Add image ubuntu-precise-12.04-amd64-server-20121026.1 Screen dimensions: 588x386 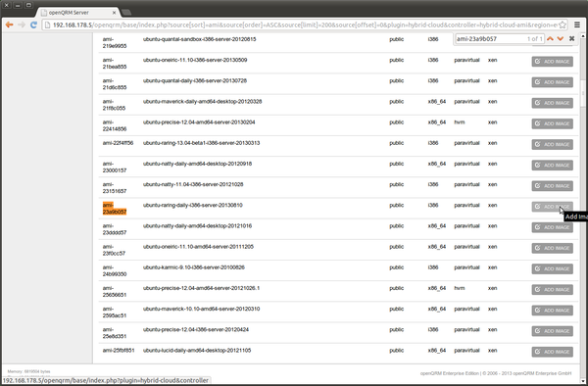coord(552,290)
